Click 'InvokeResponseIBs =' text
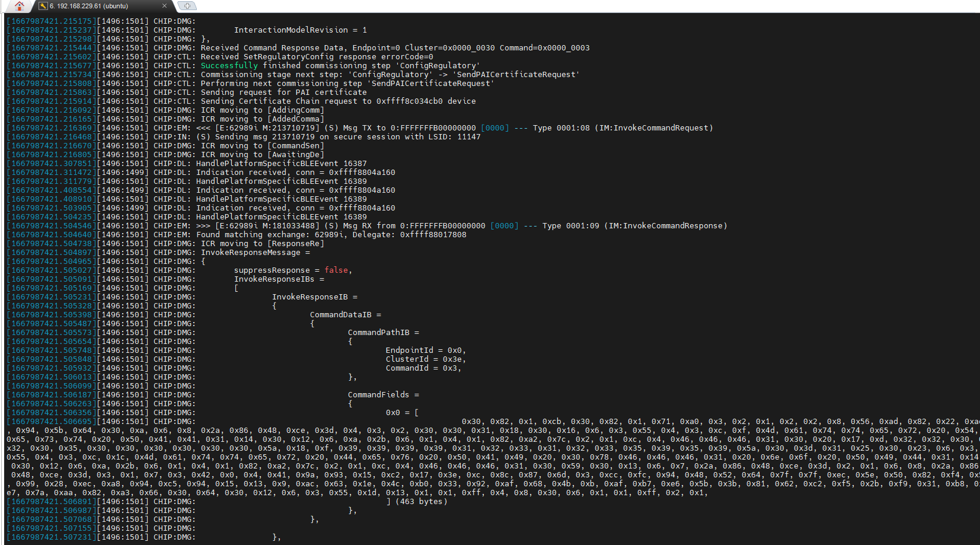 click(x=279, y=279)
